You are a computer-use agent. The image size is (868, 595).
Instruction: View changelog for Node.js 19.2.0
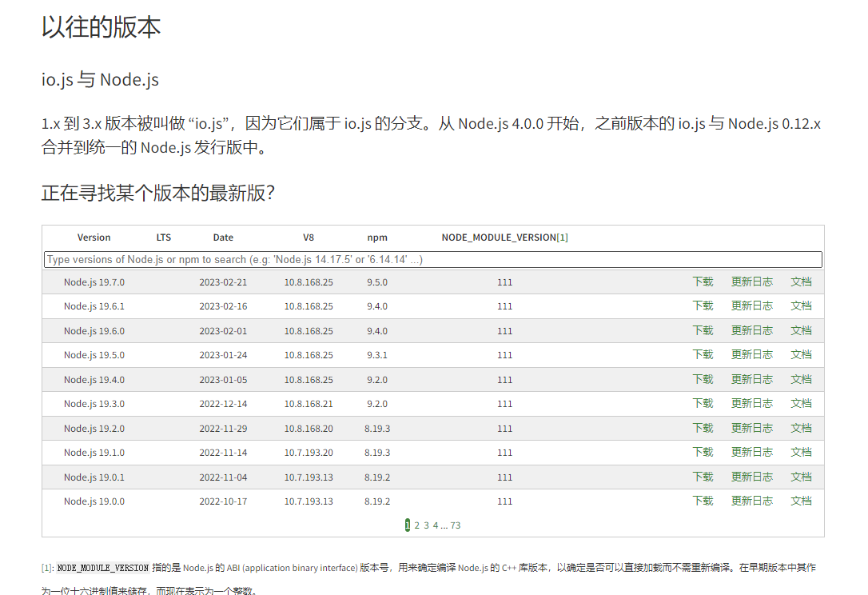752,428
